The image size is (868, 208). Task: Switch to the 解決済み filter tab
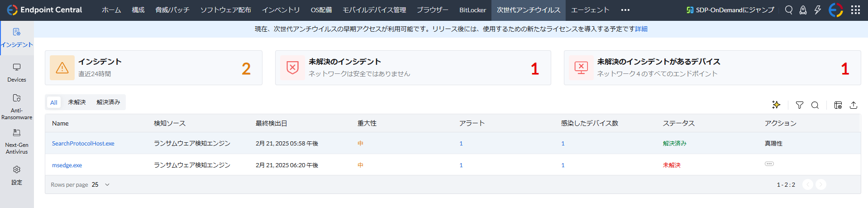108,102
